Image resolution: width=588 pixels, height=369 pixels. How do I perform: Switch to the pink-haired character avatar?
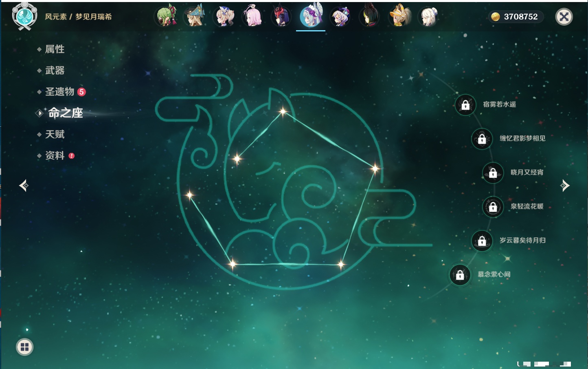click(252, 16)
